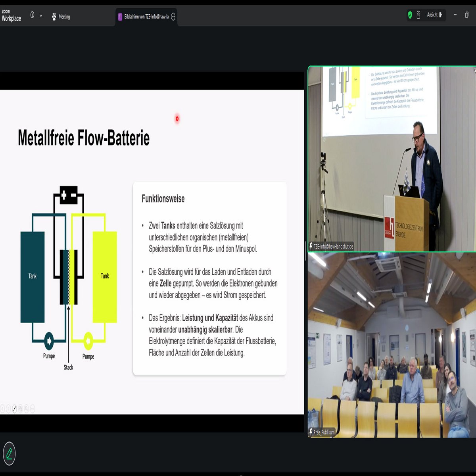Open the Ansicht view dropdown
This screenshot has width=476, height=476.
(434, 15)
